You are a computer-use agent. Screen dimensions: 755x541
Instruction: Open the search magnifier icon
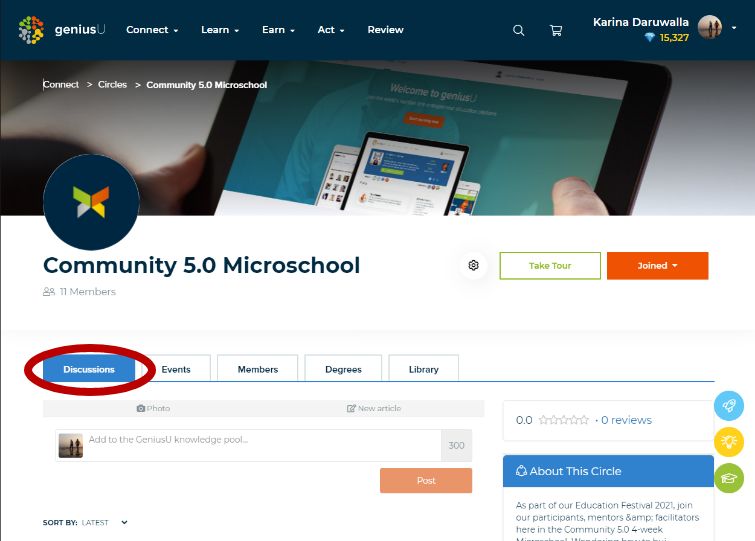[518, 30]
